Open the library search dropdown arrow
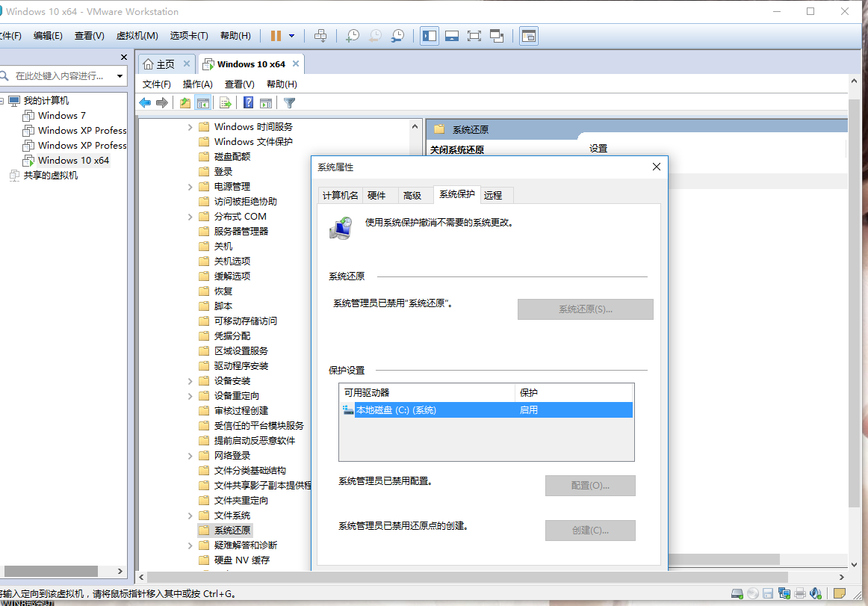868x606 pixels. tap(120, 76)
